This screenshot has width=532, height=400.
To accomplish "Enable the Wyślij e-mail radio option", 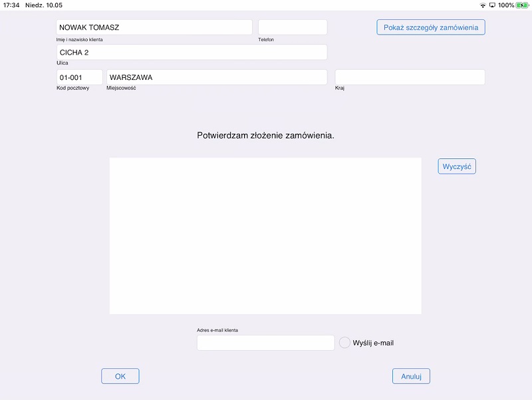I will 344,343.
